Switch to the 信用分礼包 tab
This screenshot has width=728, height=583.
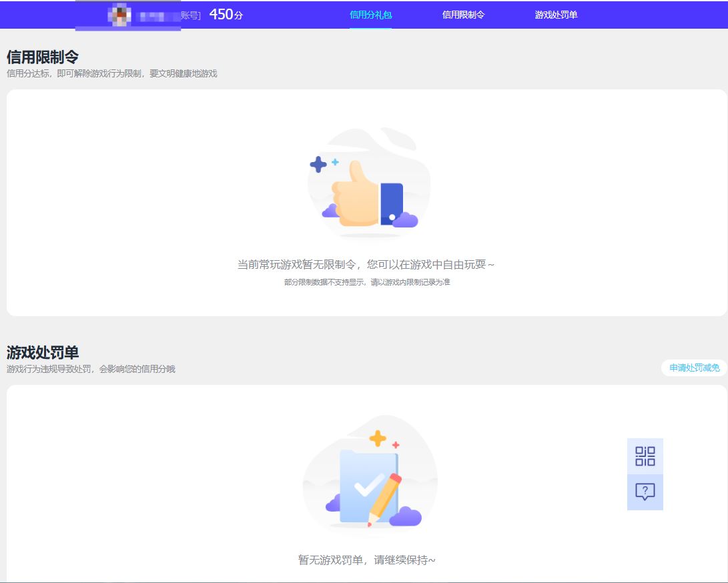click(x=370, y=15)
